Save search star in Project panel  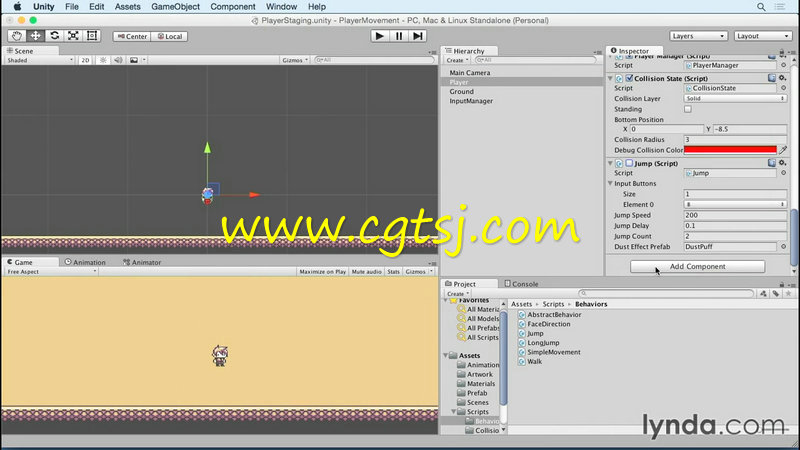point(788,293)
